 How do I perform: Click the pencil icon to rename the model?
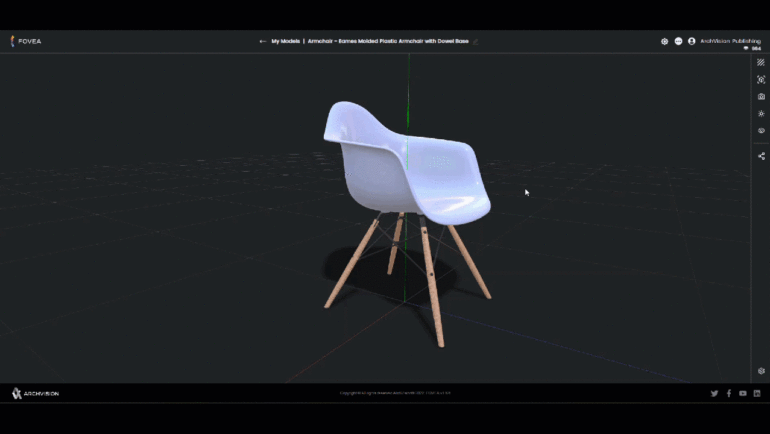[475, 42]
